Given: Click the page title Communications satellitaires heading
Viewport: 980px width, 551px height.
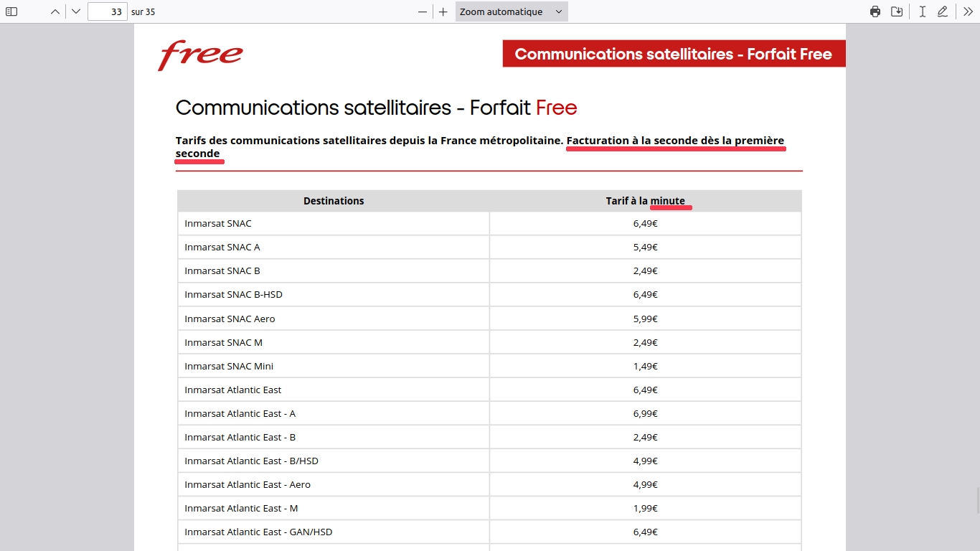Looking at the screenshot, I should point(376,108).
